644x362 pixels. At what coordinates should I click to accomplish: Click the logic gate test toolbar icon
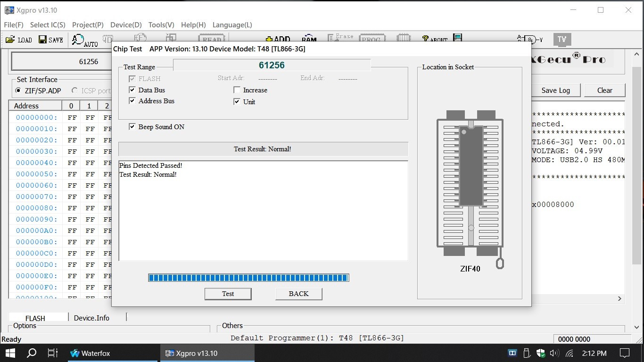click(x=529, y=39)
